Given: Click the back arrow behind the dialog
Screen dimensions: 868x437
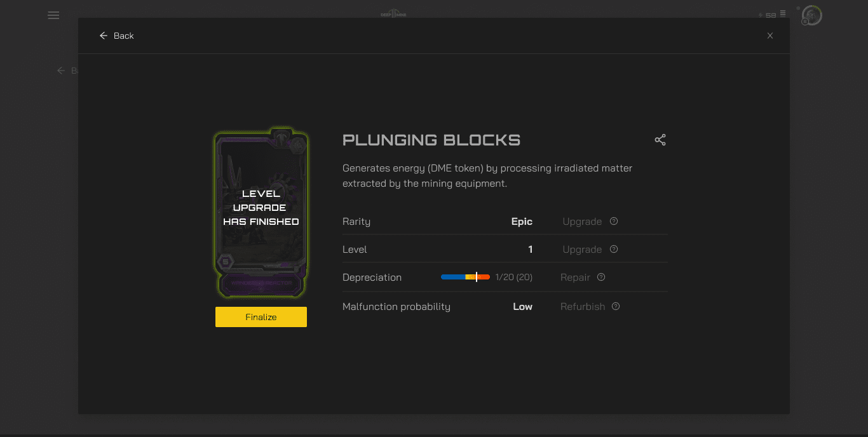Looking at the screenshot, I should coord(62,71).
